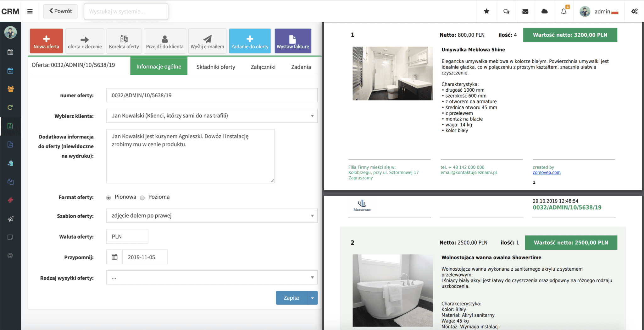
Task: Select the Pozioma format radio button
Action: point(142,197)
